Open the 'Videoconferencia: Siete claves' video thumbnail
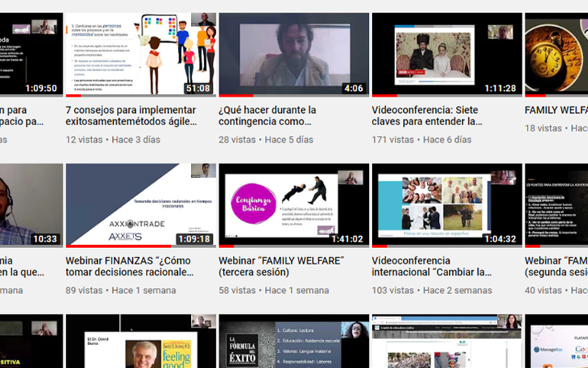Screen dimensions: 588x368 pos(447,55)
